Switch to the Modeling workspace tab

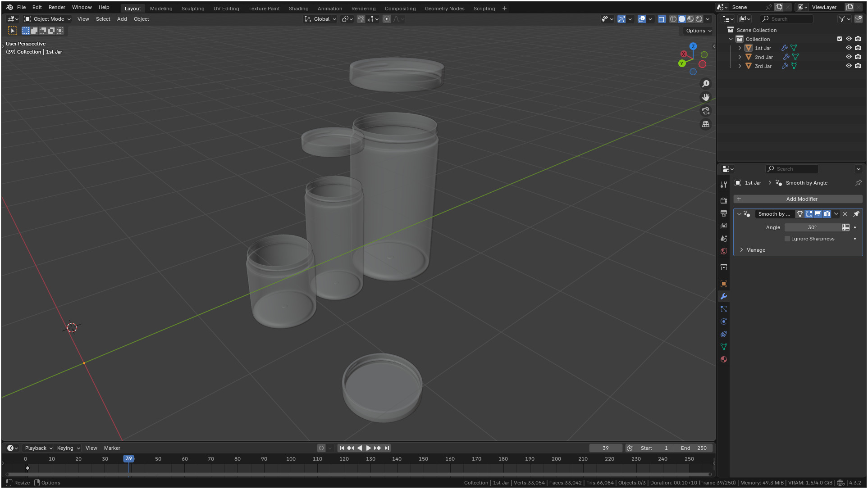pos(161,9)
